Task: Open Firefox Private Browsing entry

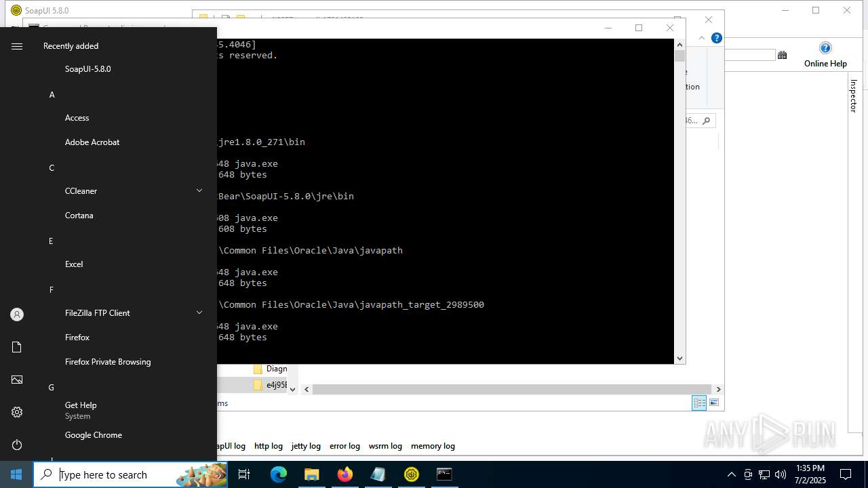Action: click(108, 362)
